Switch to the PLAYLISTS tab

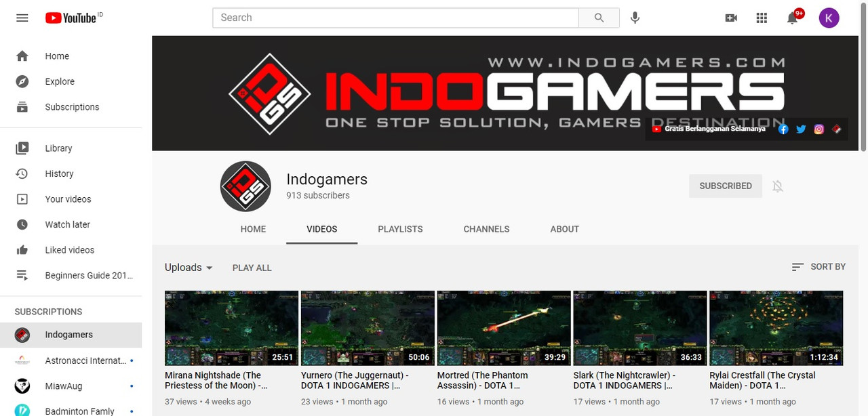point(400,229)
